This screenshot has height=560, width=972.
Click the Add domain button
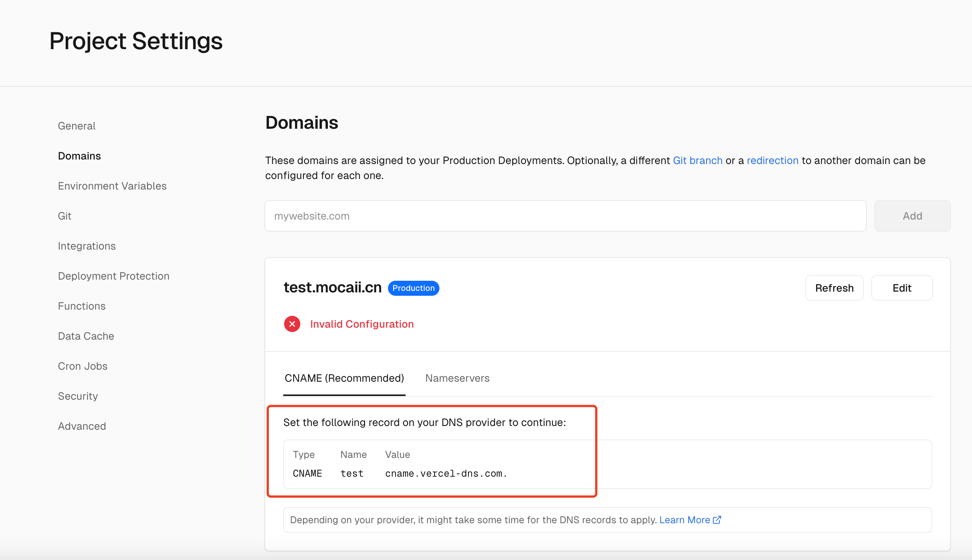[x=912, y=216]
